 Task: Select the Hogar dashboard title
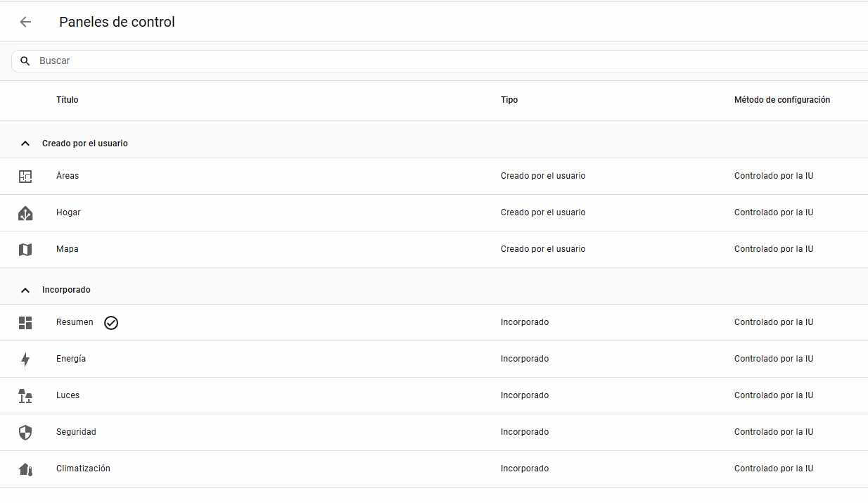click(x=68, y=212)
